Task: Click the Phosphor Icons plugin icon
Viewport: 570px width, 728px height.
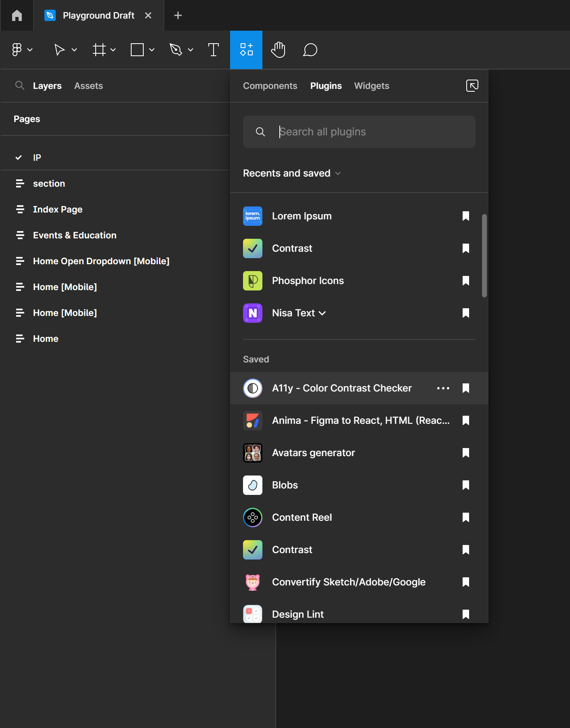Action: pos(253,281)
